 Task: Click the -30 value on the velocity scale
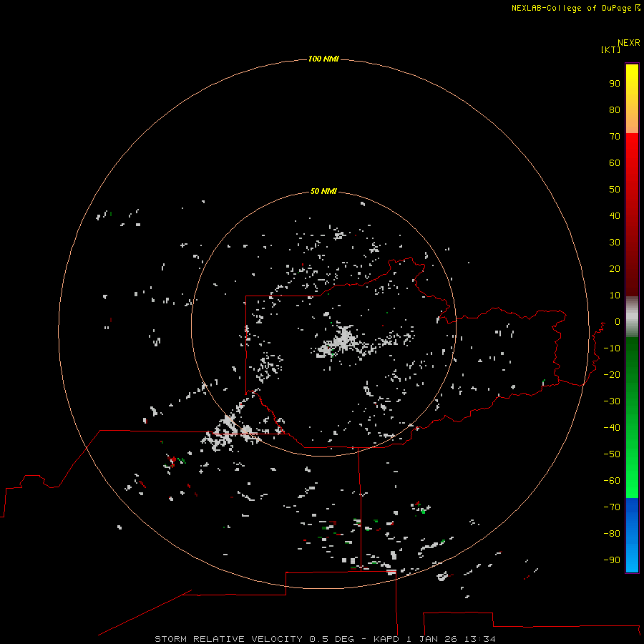pyautogui.click(x=612, y=401)
